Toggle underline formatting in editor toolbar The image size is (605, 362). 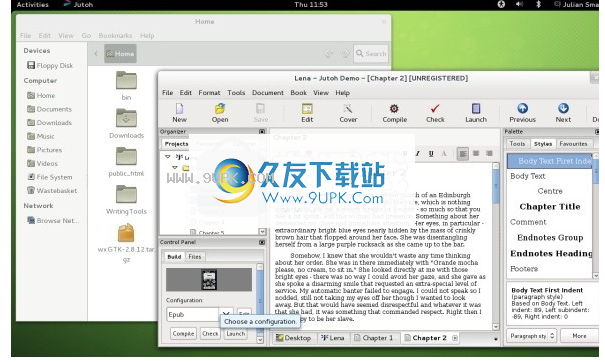pos(431,154)
